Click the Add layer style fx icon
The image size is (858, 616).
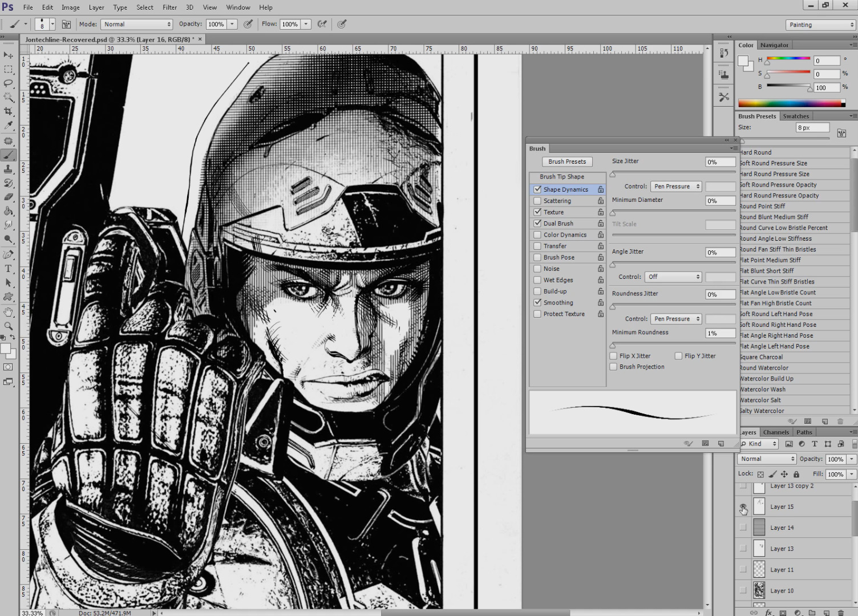(768, 613)
